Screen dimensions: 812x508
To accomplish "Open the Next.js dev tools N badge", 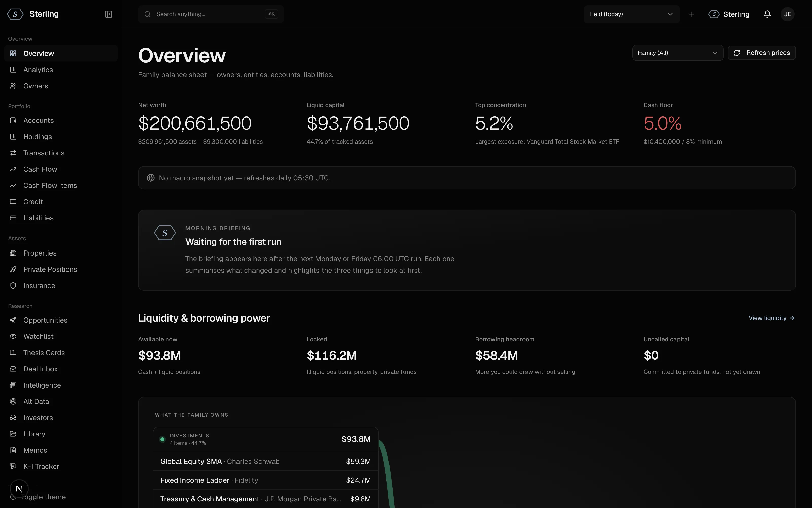I will click(19, 488).
